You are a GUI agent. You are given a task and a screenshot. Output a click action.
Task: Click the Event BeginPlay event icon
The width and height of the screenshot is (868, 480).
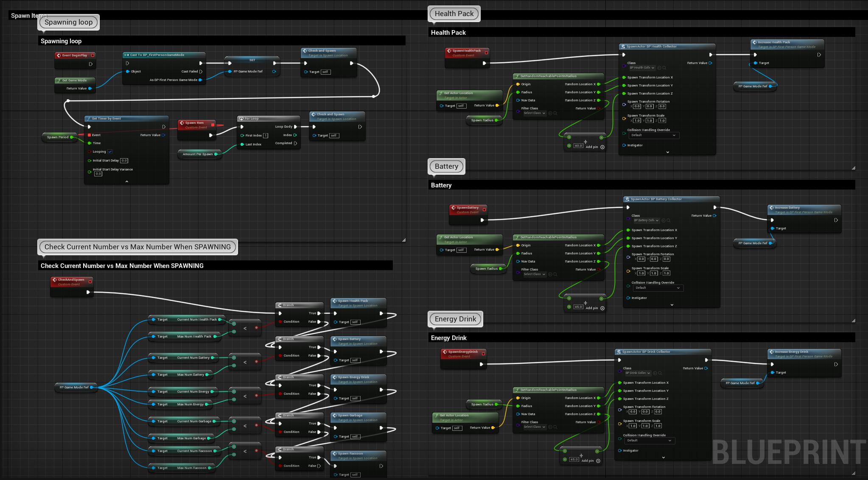tap(58, 55)
